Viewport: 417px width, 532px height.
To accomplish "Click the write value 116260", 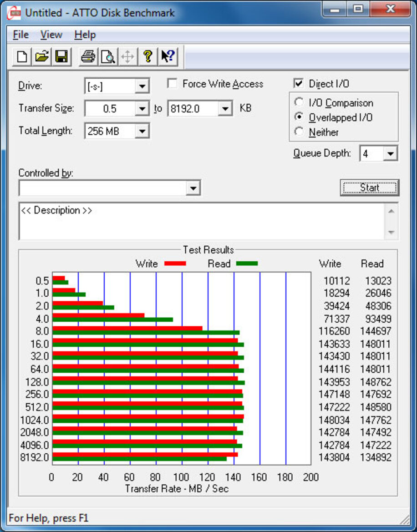I will [x=334, y=331].
